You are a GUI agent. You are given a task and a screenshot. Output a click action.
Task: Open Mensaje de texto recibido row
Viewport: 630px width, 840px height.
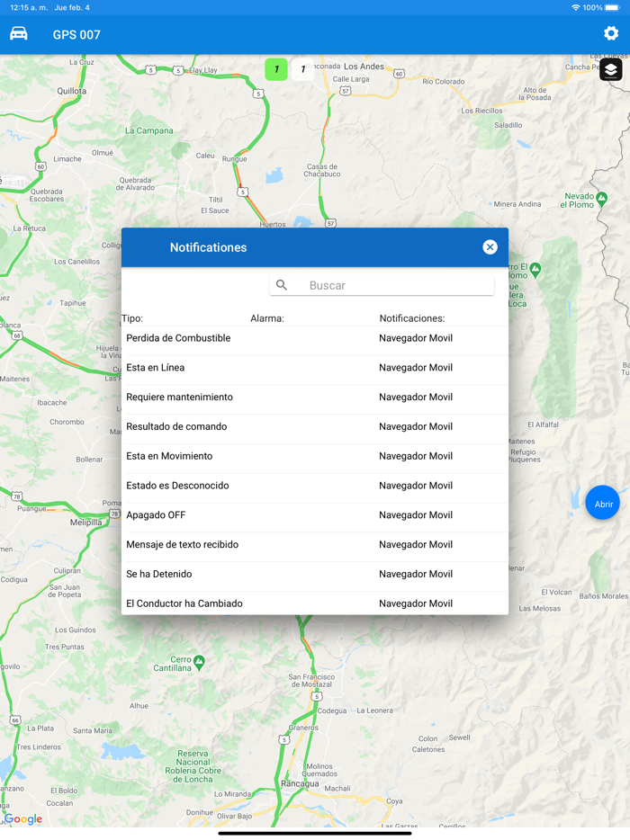[x=314, y=545]
